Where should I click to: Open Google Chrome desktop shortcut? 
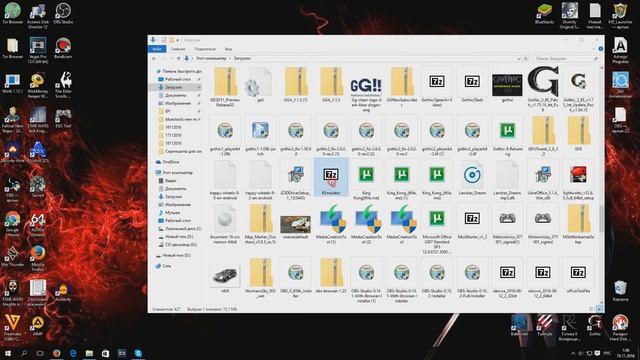click(x=12, y=224)
